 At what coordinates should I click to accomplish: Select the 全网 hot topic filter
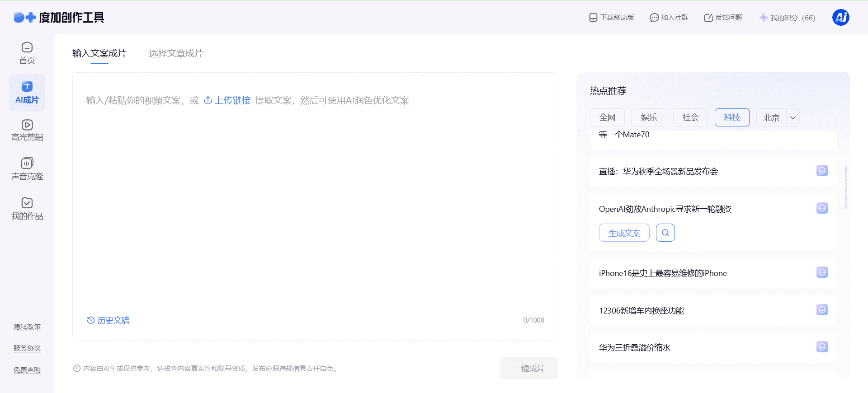click(x=607, y=117)
